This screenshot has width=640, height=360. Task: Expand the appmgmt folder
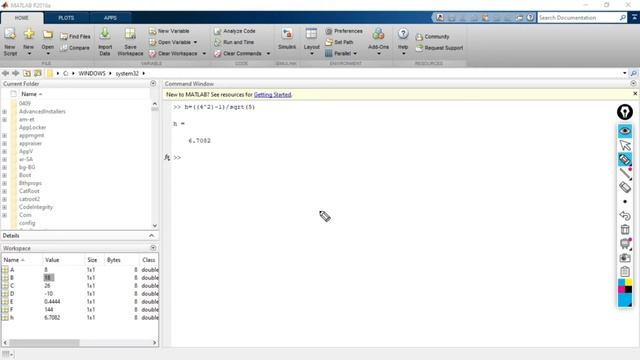point(4,136)
